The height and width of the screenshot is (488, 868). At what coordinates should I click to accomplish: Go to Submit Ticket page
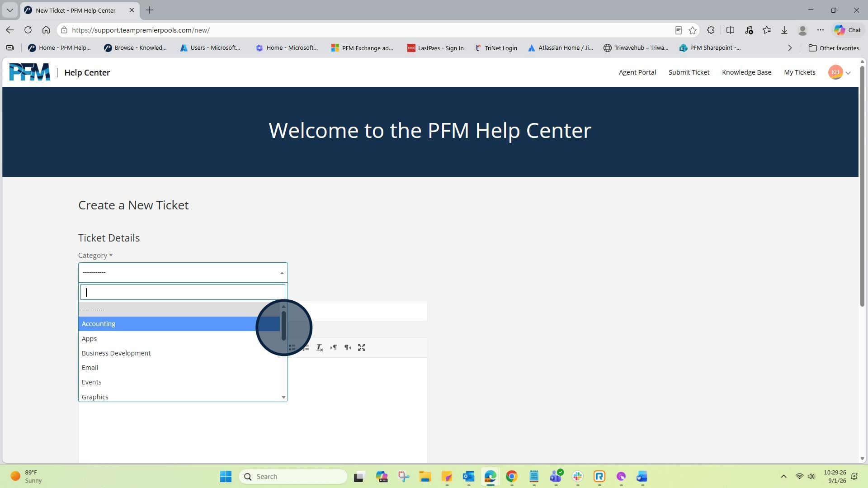(x=689, y=72)
